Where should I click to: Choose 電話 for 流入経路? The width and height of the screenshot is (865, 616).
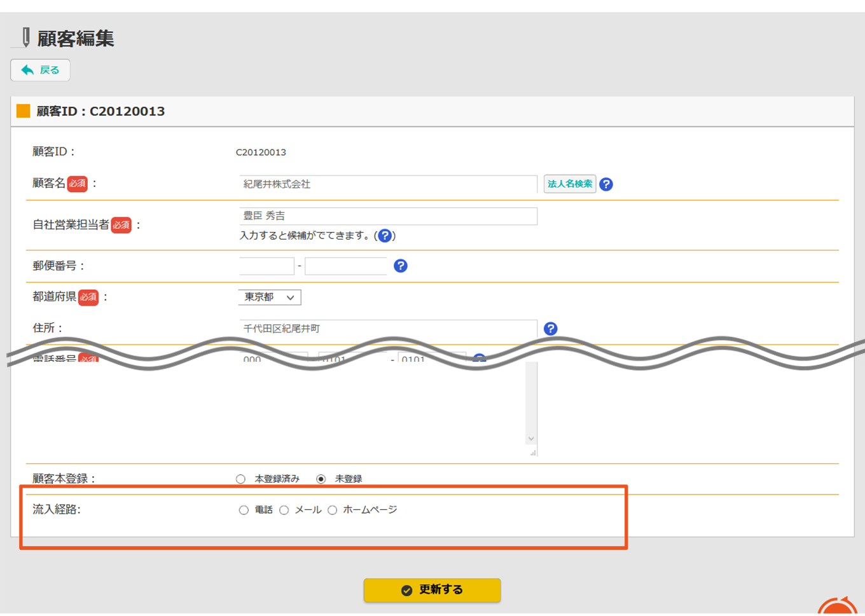click(244, 510)
